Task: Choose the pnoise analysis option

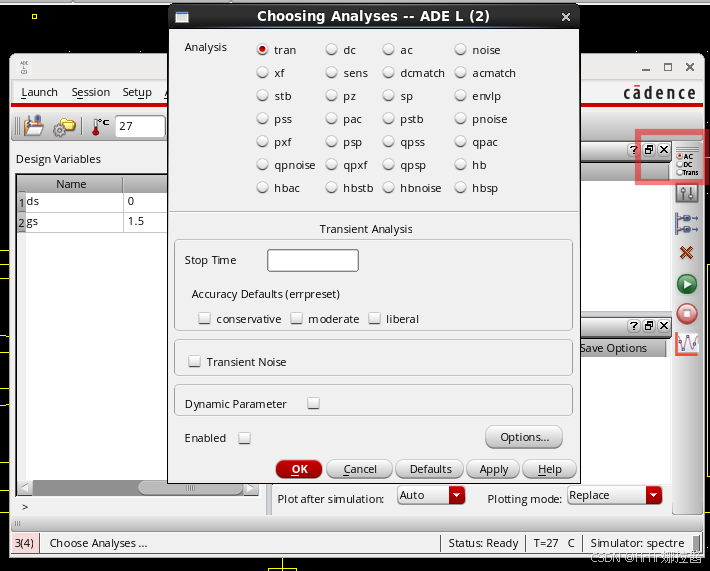Action: (x=461, y=119)
